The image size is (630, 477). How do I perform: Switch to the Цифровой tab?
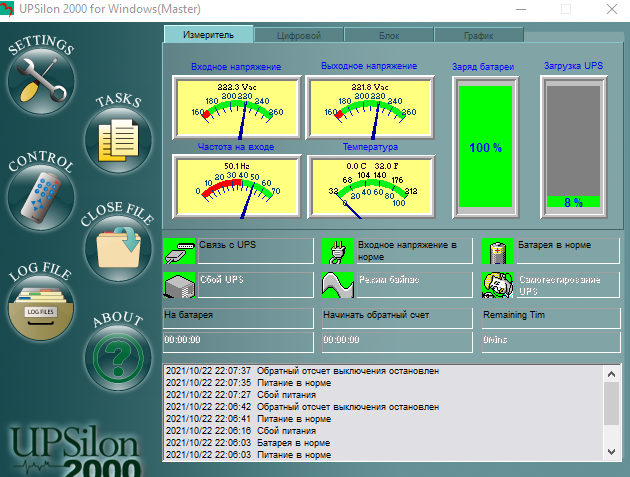click(x=299, y=35)
